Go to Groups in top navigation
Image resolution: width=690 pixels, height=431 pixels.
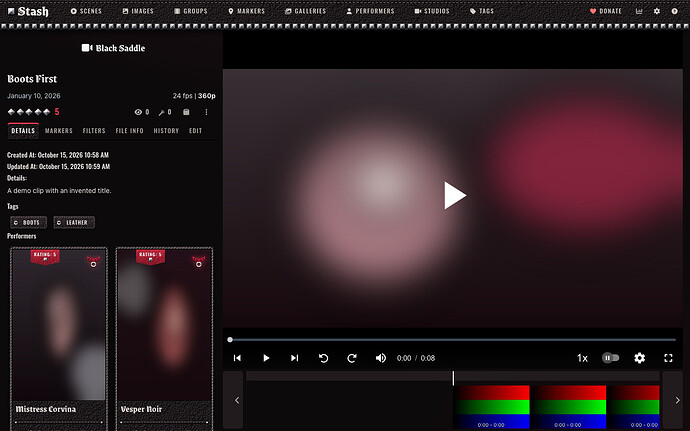(191, 11)
